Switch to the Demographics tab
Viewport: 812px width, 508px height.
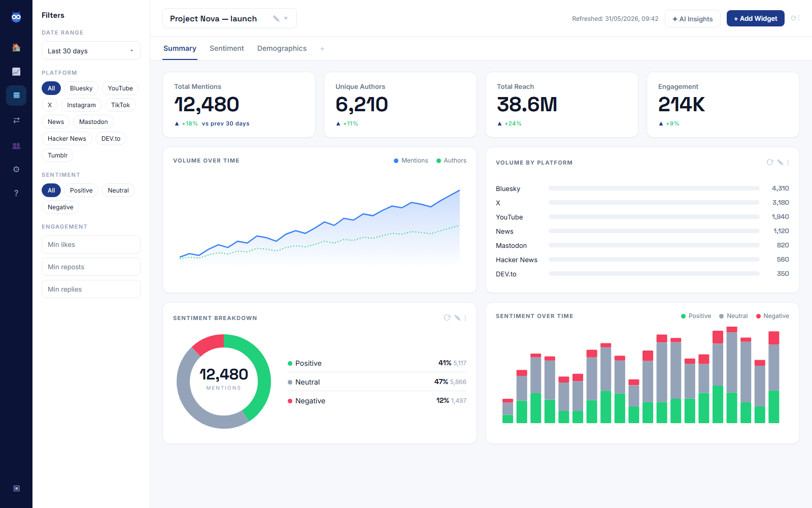click(x=282, y=49)
